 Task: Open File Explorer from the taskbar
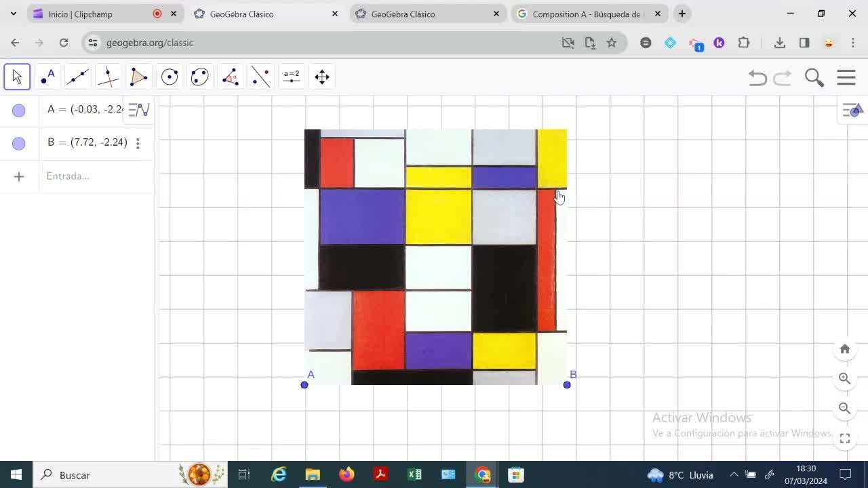pos(313,474)
